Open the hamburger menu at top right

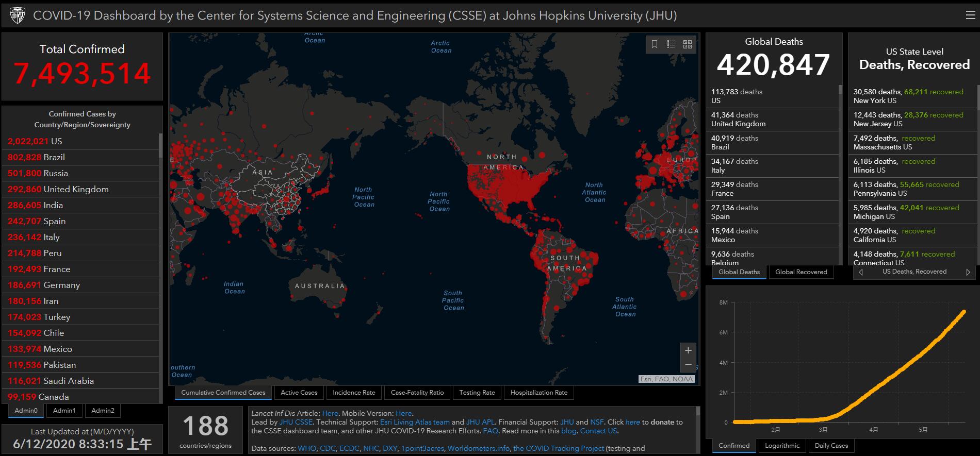point(970,15)
